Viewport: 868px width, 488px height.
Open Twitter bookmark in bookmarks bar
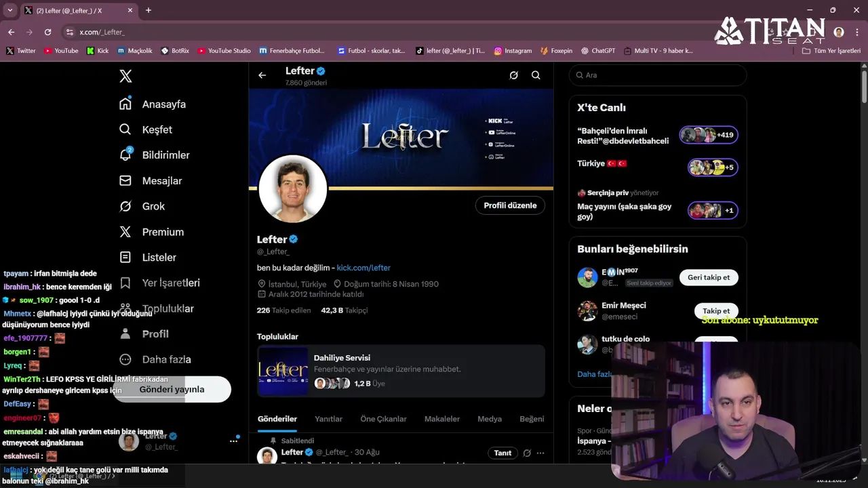pyautogui.click(x=20, y=51)
